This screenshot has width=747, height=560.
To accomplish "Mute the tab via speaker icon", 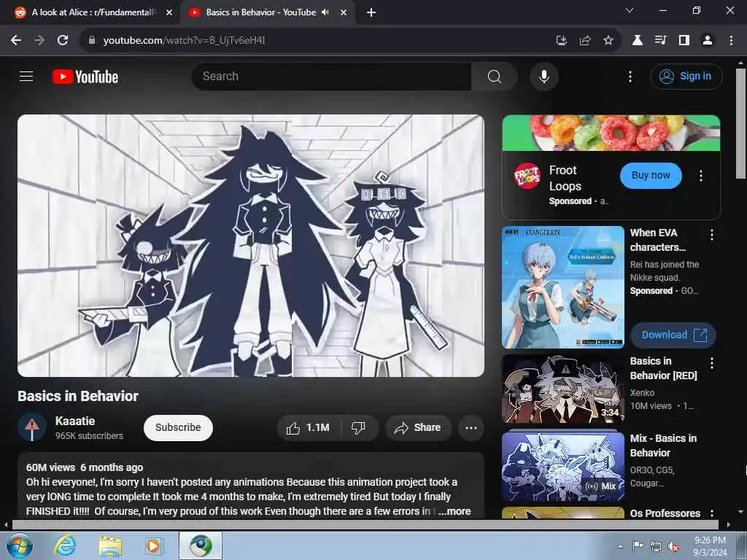I will (x=325, y=12).
